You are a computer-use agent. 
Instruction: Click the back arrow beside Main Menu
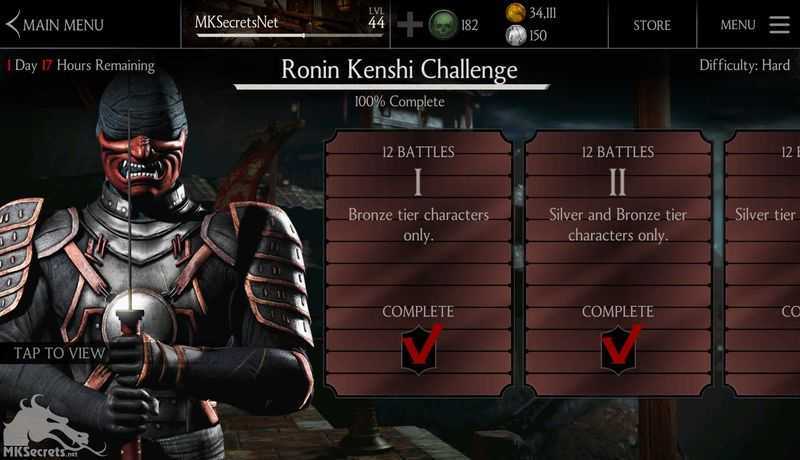tap(13, 24)
